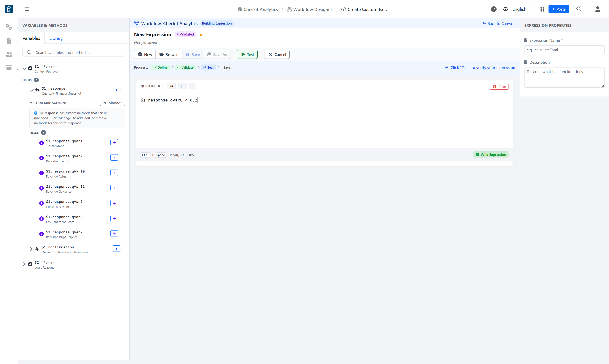Click the Cancel button
The image size is (609, 364).
click(277, 54)
